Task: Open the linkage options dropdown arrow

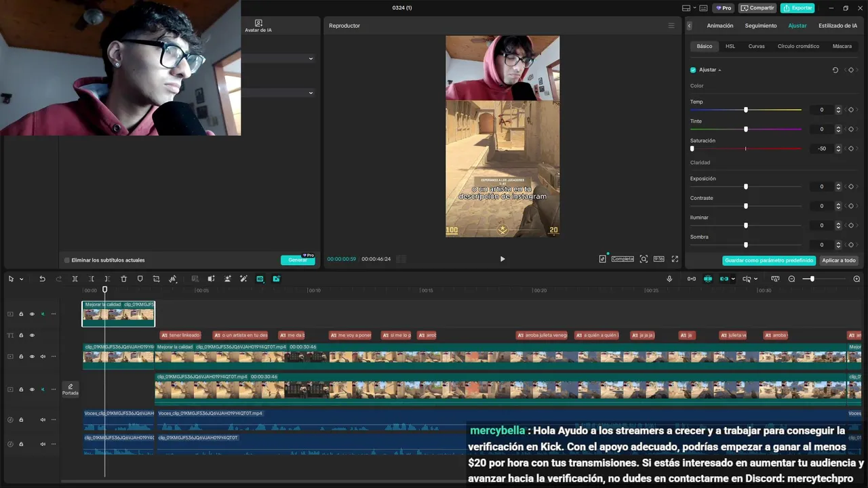Action: (x=733, y=279)
